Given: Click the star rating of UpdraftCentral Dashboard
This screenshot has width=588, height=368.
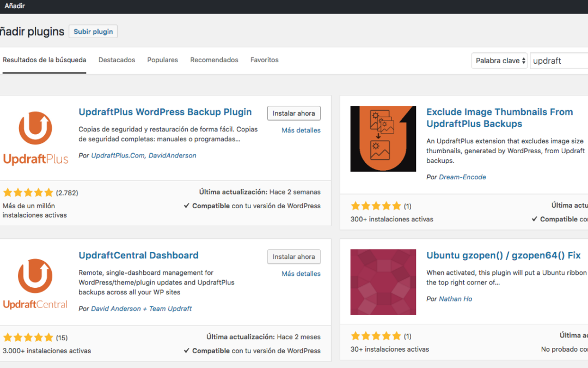Looking at the screenshot, I should (x=28, y=337).
